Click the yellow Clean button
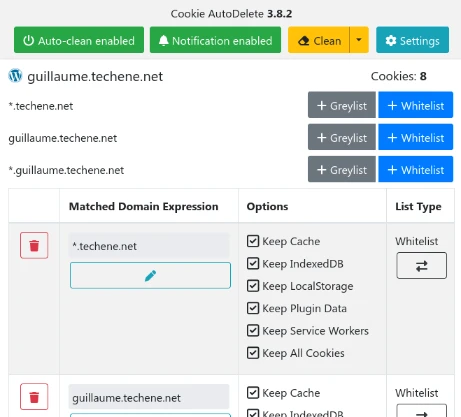The width and height of the screenshot is (461, 417). [319, 40]
